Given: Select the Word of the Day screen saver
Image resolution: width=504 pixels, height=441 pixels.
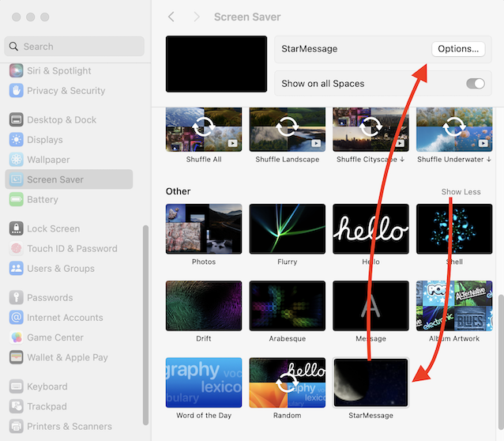Looking at the screenshot, I should click(x=204, y=383).
